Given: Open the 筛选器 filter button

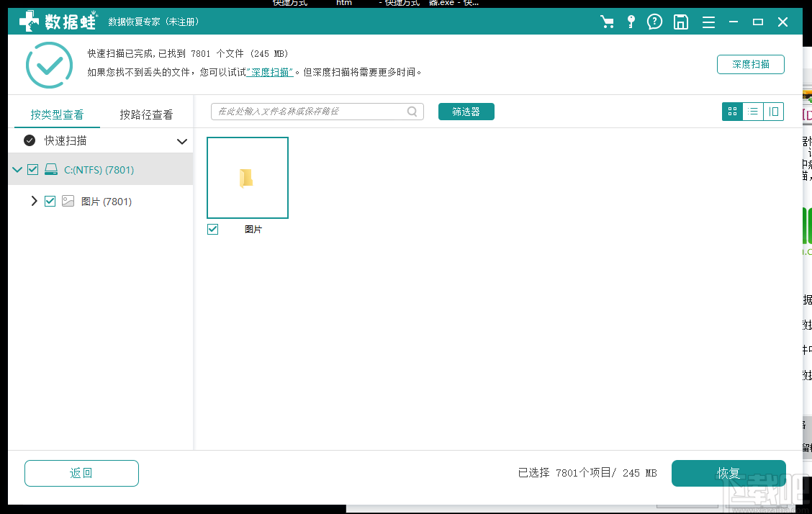Looking at the screenshot, I should point(466,112).
